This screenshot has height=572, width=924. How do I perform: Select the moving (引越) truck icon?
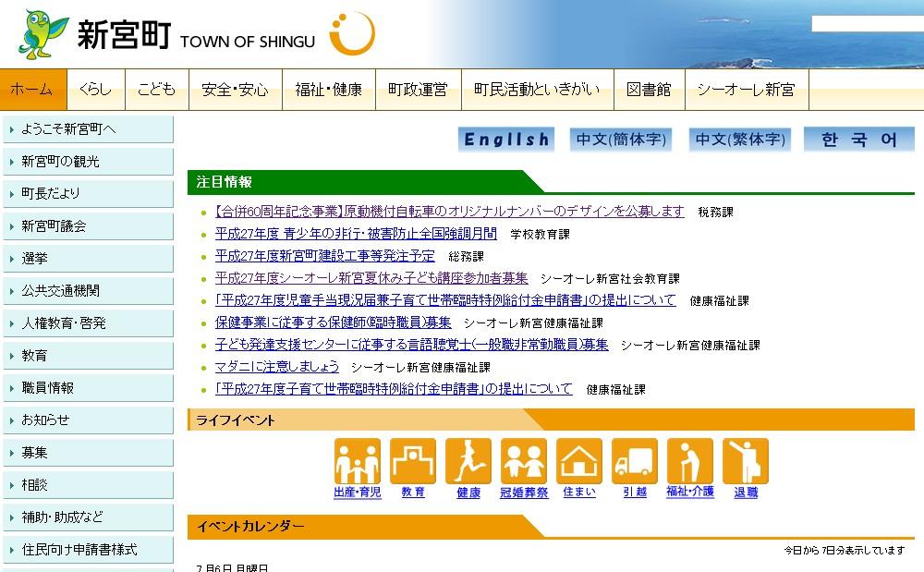tap(635, 461)
